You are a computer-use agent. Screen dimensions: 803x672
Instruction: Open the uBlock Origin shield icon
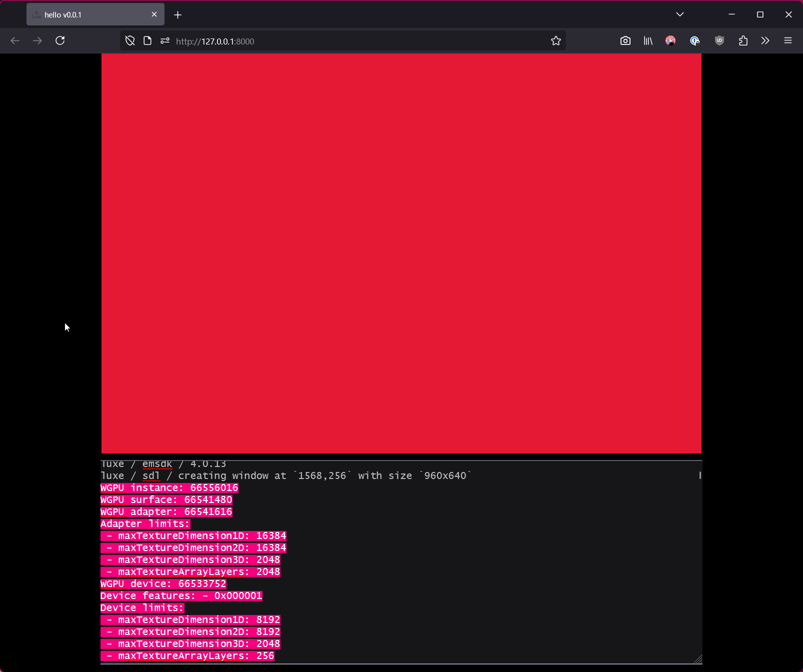tap(719, 41)
